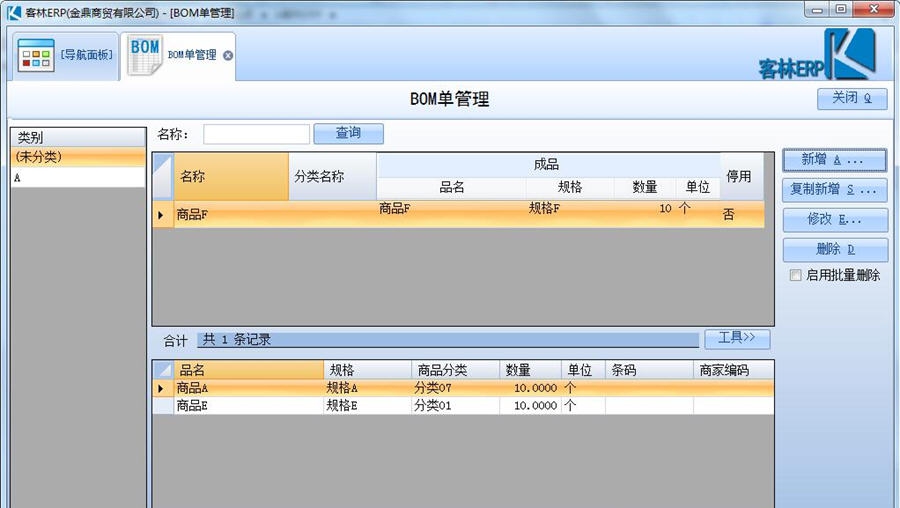Click upper grid select-all corner cell
The width and height of the screenshot is (900, 508).
(162, 176)
